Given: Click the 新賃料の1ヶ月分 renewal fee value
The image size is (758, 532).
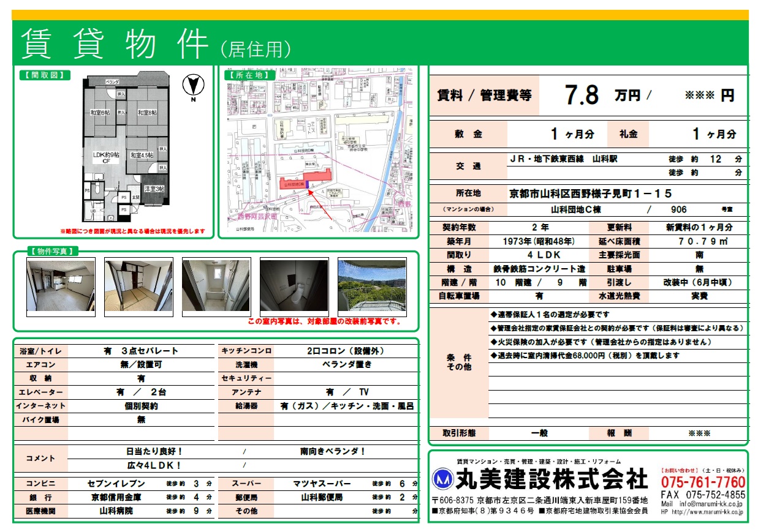Looking at the screenshot, I should pos(699,227).
